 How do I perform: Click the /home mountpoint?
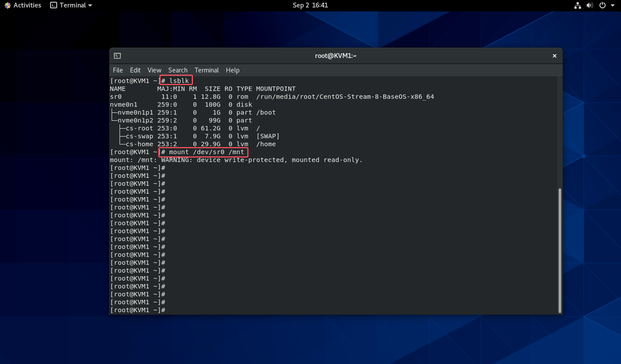(266, 144)
